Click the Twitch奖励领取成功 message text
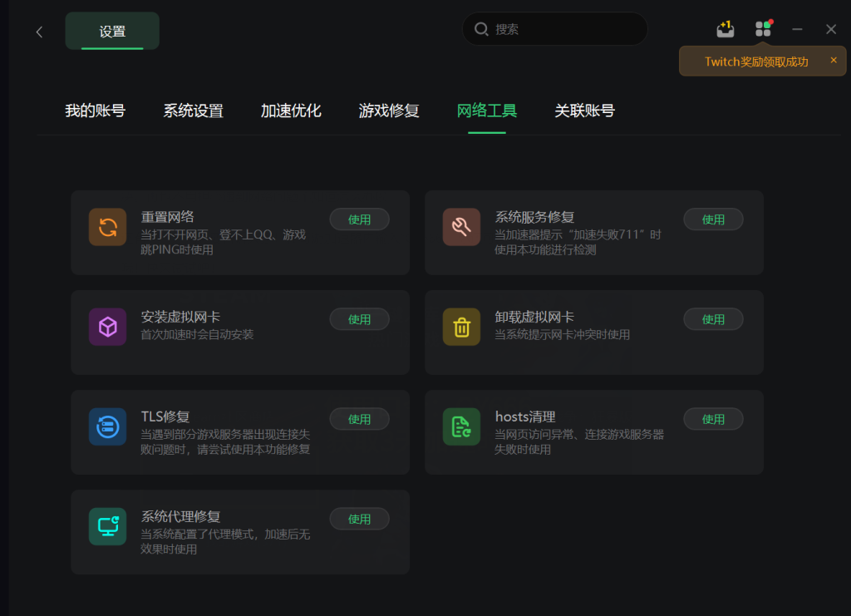Screen dimensions: 851x616 (756, 62)
